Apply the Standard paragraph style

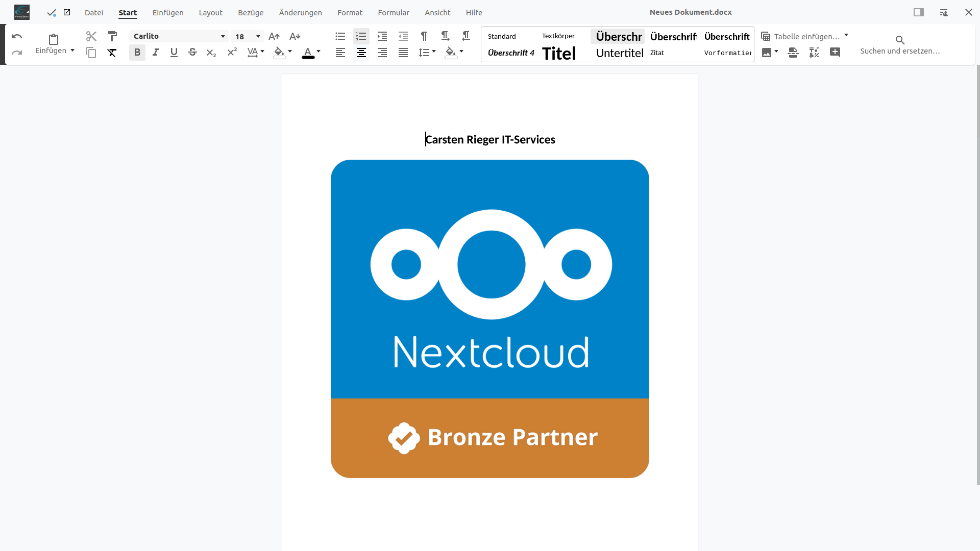coord(502,36)
